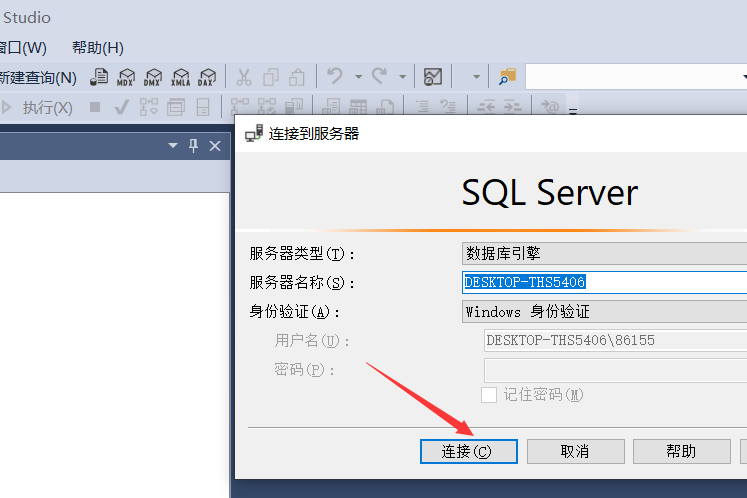
Task: Open the Undo history dropdown arrow
Action: [x=358, y=77]
